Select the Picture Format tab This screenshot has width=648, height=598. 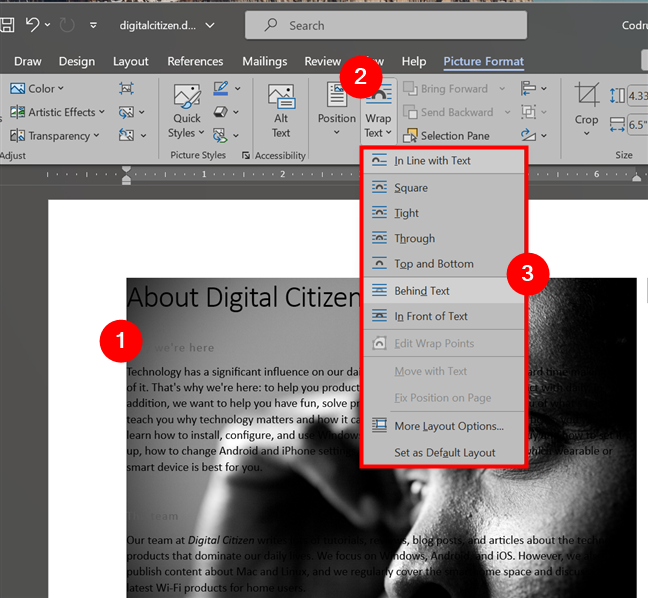point(484,62)
